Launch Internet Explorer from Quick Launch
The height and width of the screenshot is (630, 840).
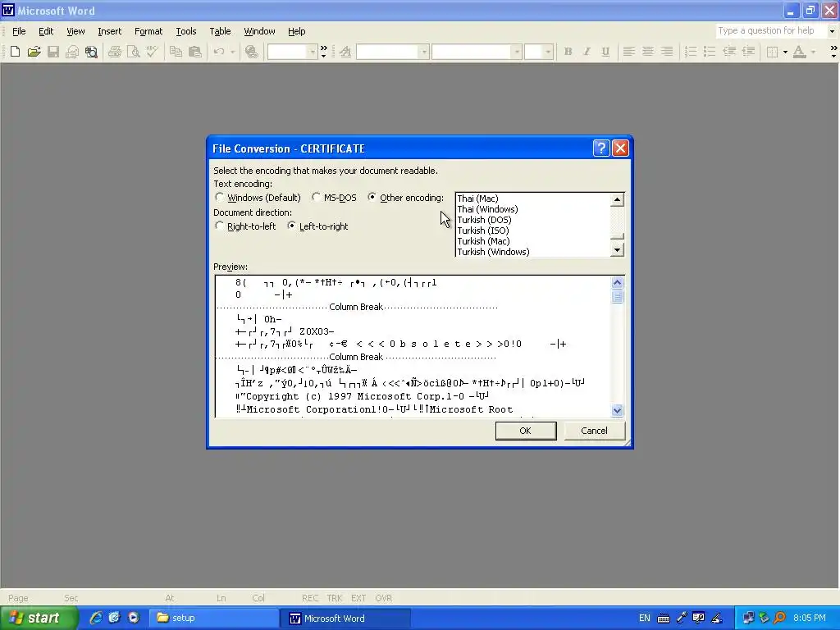pos(95,618)
